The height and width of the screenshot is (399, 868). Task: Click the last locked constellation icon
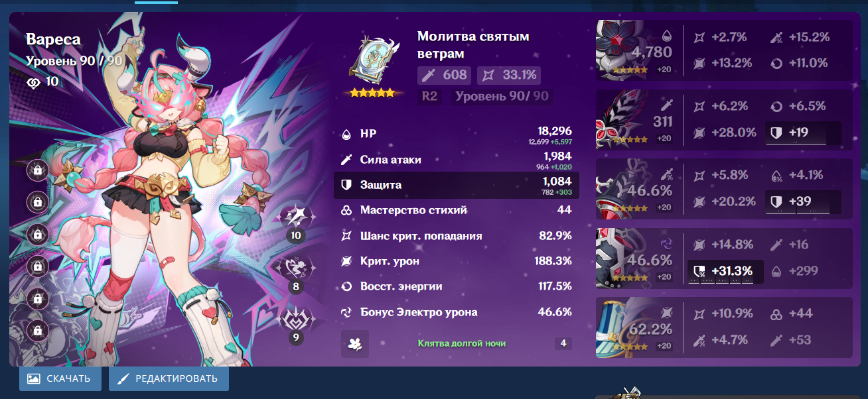click(37, 329)
